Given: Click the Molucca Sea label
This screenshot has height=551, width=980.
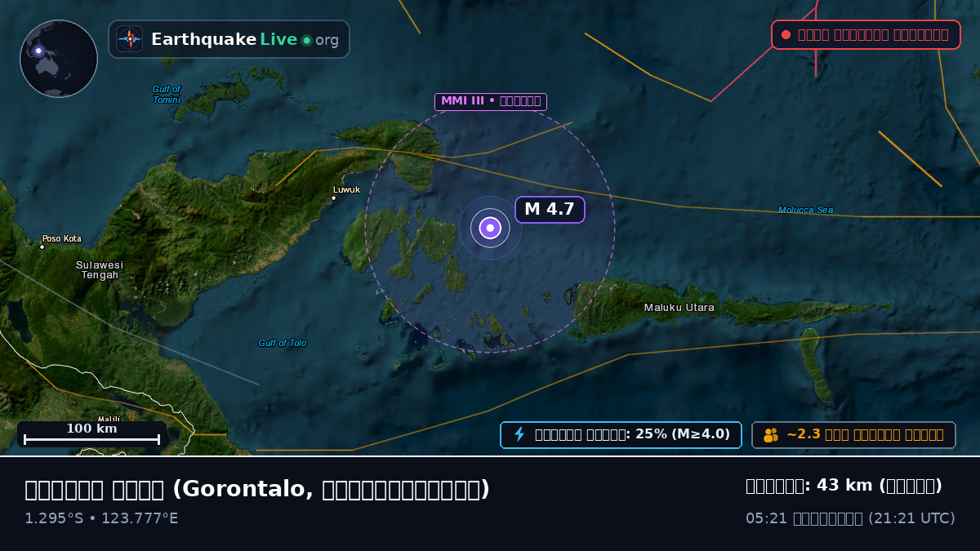Looking at the screenshot, I should pos(806,211).
